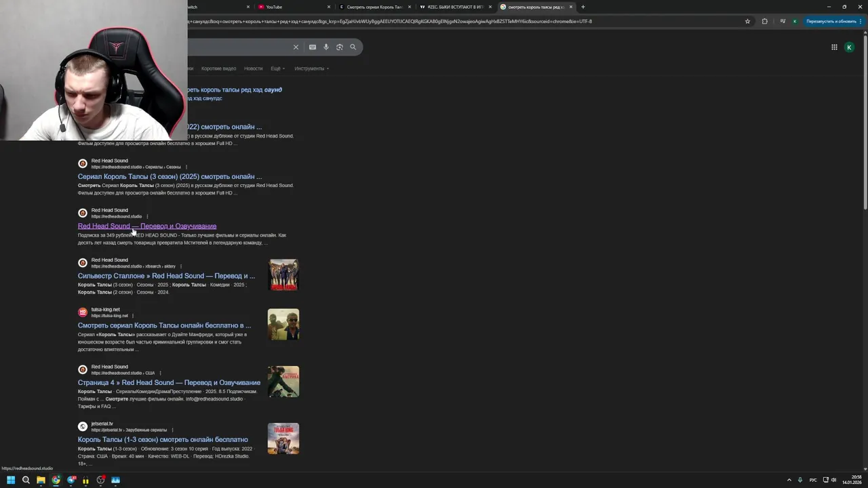Viewport: 868px width, 488px height.
Task: Open 'Red Head Sound — Перевод и Озвучивание' link
Action: (x=147, y=226)
